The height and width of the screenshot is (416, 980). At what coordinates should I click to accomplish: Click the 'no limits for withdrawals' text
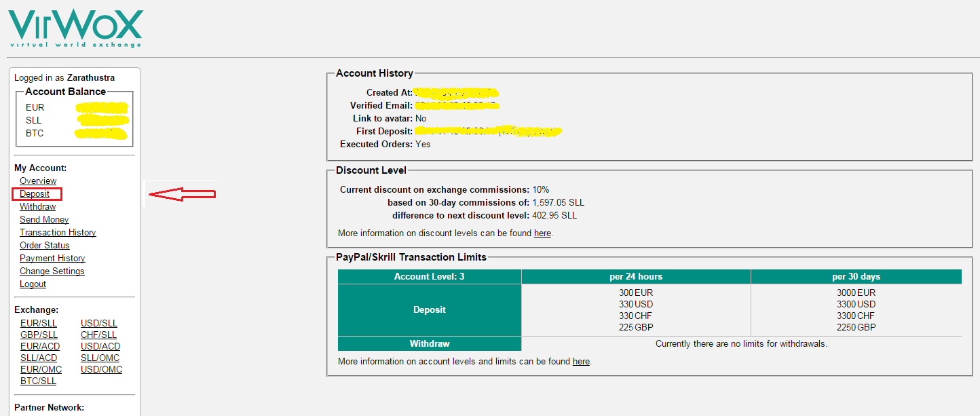tap(741, 343)
